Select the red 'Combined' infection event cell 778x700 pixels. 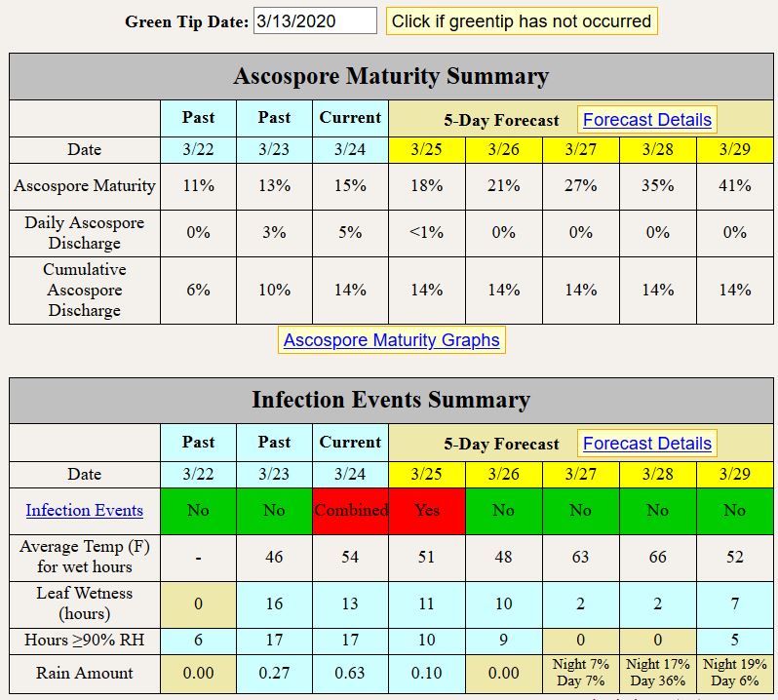(350, 511)
